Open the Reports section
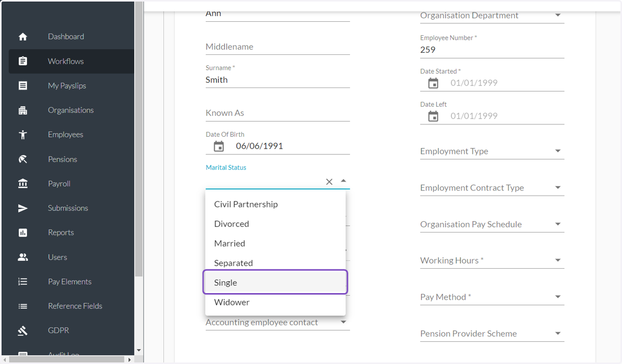Image resolution: width=622 pixels, height=364 pixels. 61,232
